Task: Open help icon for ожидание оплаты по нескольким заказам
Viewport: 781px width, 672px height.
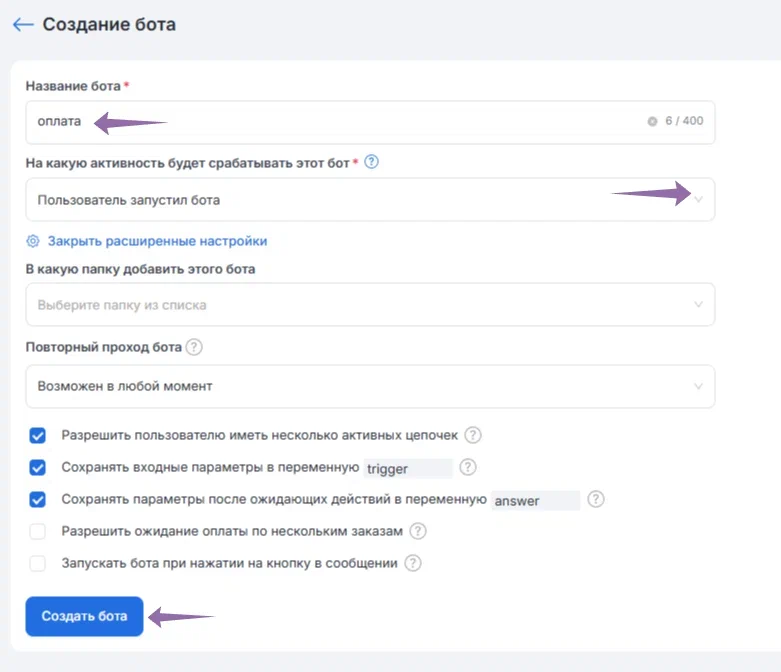Action: pyautogui.click(x=418, y=531)
